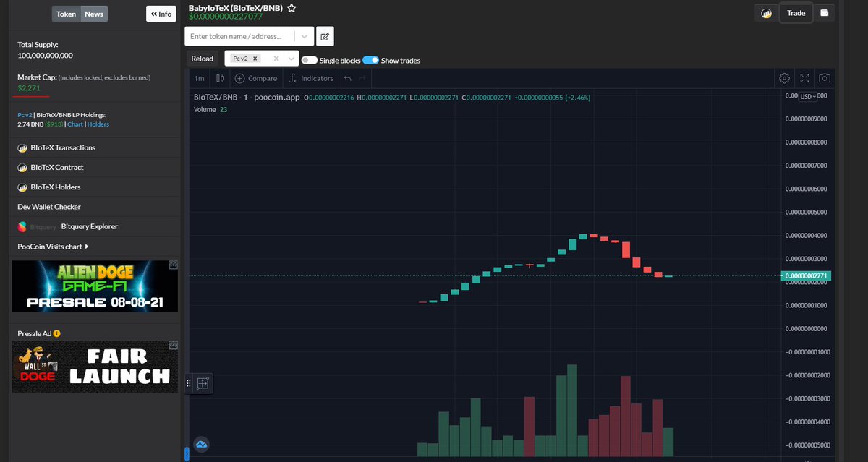Viewport: 868px width, 462px height.
Task: Open the USD price scale dropdown
Action: (809, 96)
